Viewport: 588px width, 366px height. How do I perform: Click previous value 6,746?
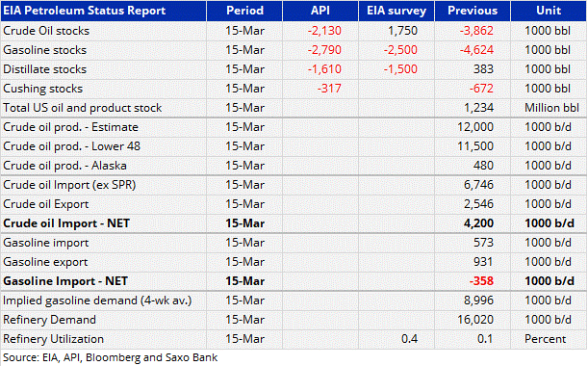[478, 185]
